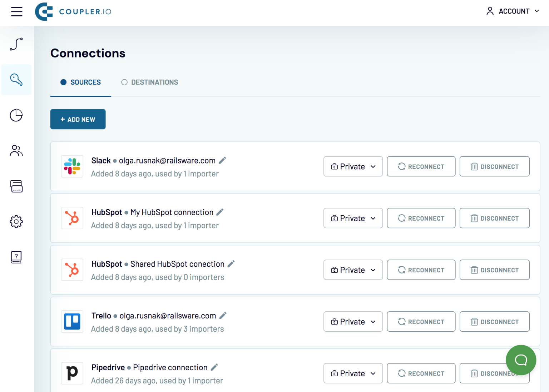Open the Private dropdown for the Slack connection
Image resolution: width=549 pixels, height=392 pixels.
coord(353,166)
